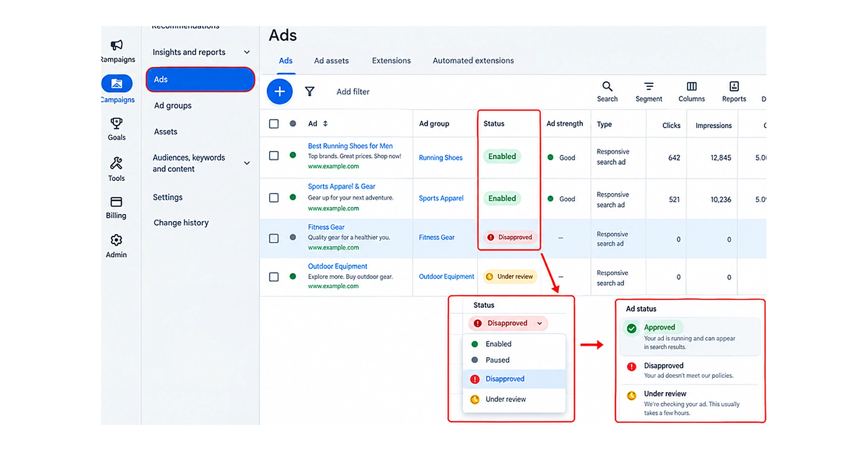Viewport: 868px width, 451px height.
Task: Click status dot of Fitness Gear ad
Action: pos(293,237)
